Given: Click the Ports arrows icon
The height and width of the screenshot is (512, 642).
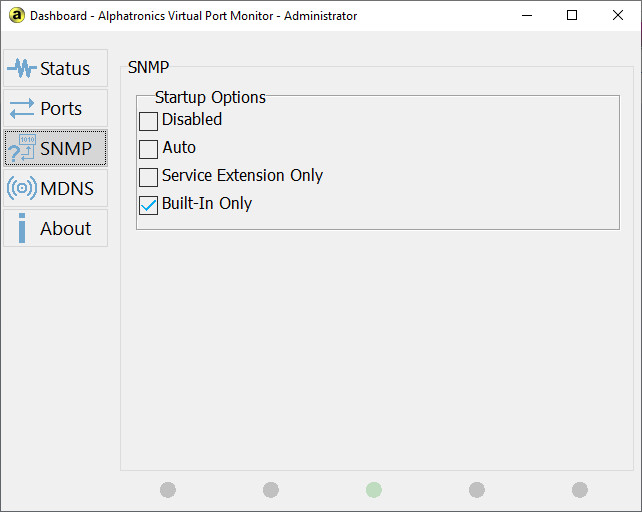Looking at the screenshot, I should tap(22, 109).
